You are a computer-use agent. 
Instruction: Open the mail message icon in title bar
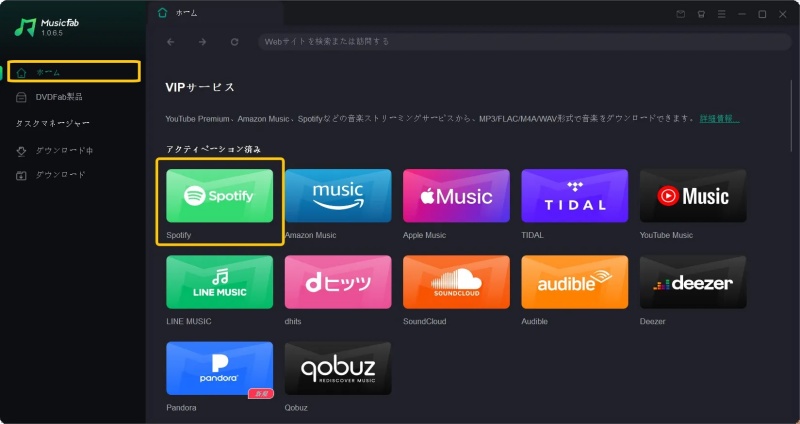tap(681, 14)
